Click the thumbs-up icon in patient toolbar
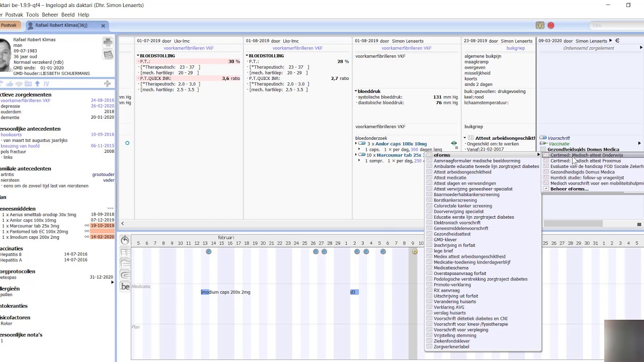The height and width of the screenshot is (362, 644). point(10,84)
